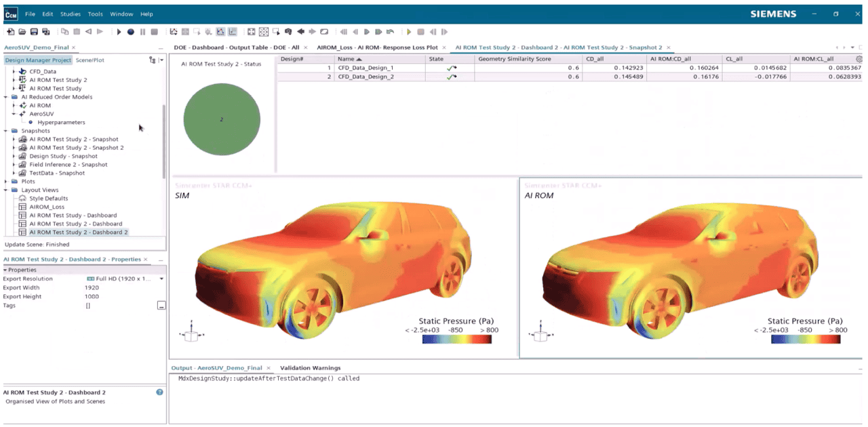Image resolution: width=868 pixels, height=427 pixels.
Task: Click the Copy toolbar icon
Action: (x=64, y=31)
